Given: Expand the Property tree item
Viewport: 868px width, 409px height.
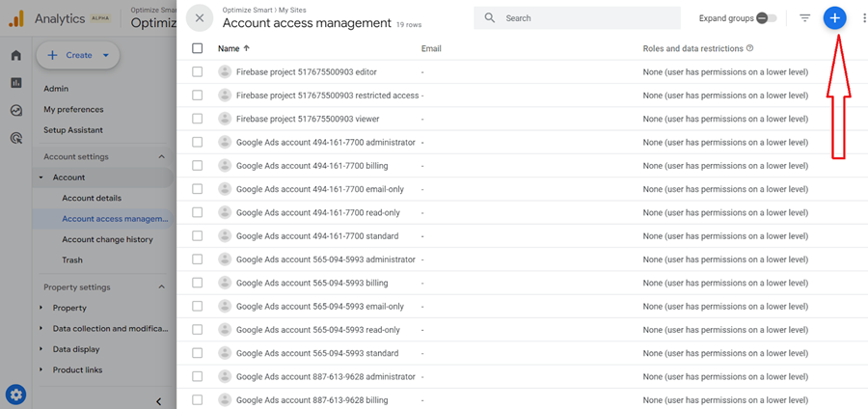Looking at the screenshot, I should pyautogui.click(x=41, y=308).
